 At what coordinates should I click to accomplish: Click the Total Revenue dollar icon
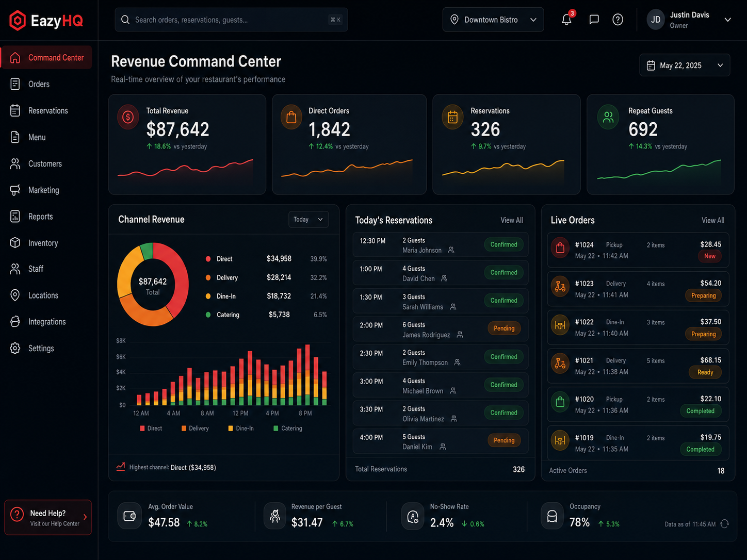pyautogui.click(x=128, y=117)
